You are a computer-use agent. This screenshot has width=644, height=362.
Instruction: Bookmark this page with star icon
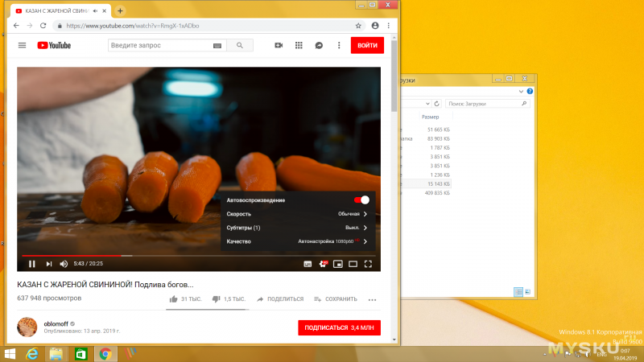coord(358,26)
